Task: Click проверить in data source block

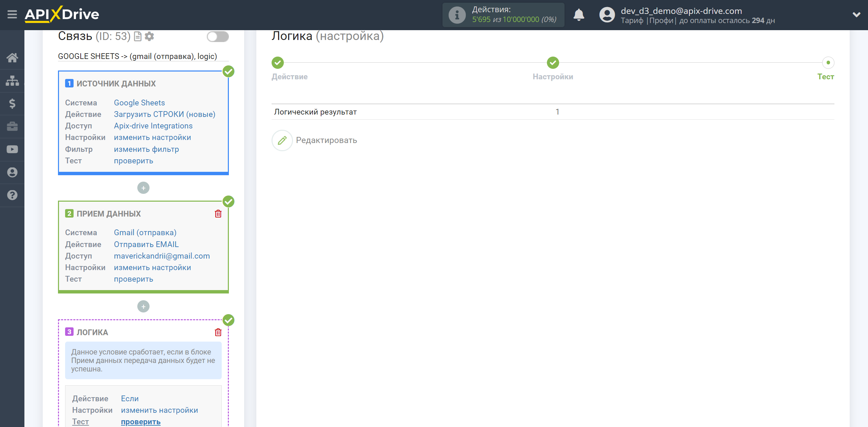Action: point(134,161)
